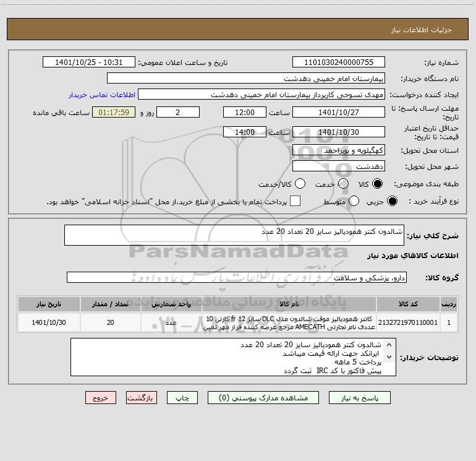Viewport: 476px width, 461px height.
Task: Click the خروج exit button
Action: [x=101, y=398]
